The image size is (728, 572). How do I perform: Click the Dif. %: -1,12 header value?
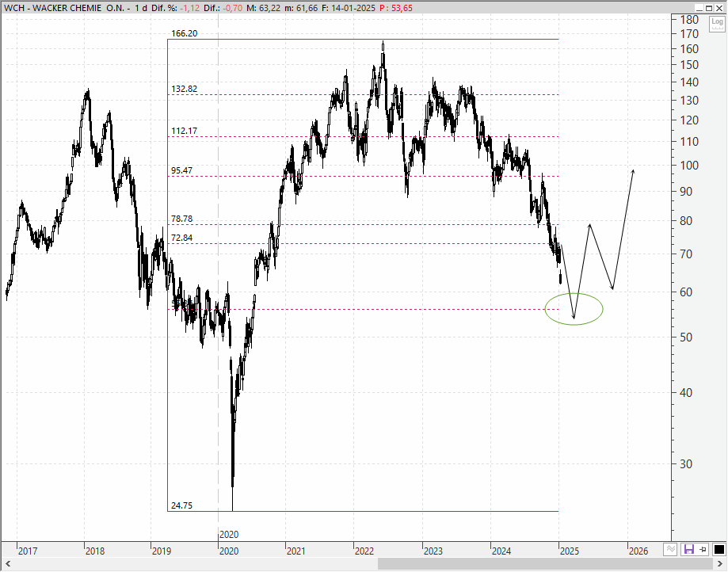[176, 8]
